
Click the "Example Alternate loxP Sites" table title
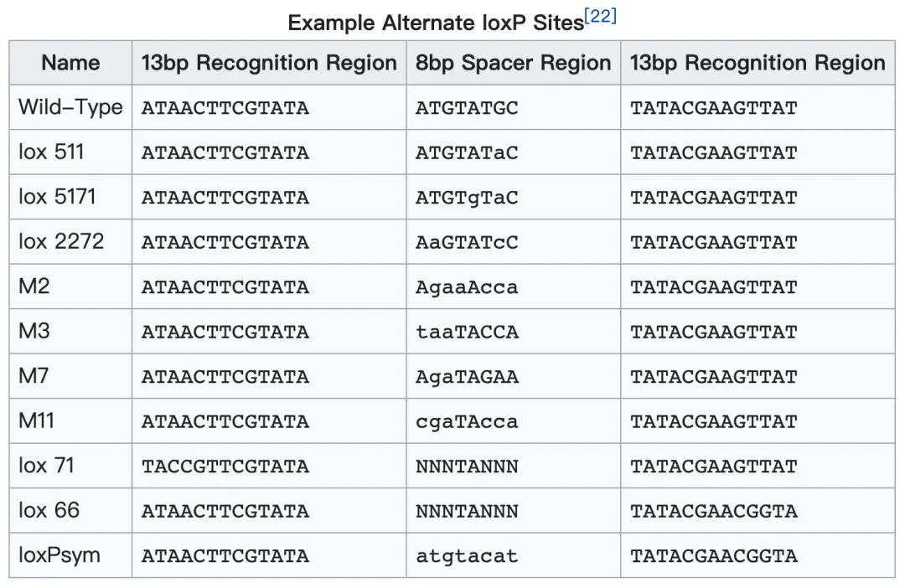tap(436, 23)
